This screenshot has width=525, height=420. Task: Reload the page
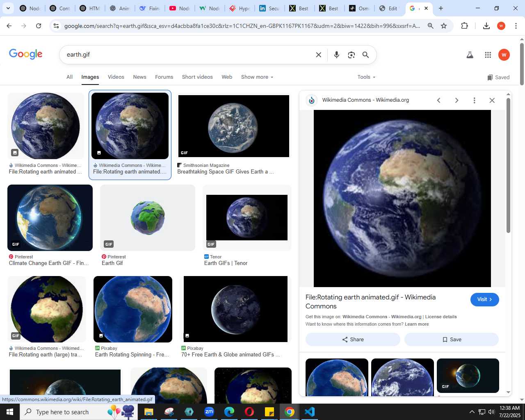coord(39,26)
